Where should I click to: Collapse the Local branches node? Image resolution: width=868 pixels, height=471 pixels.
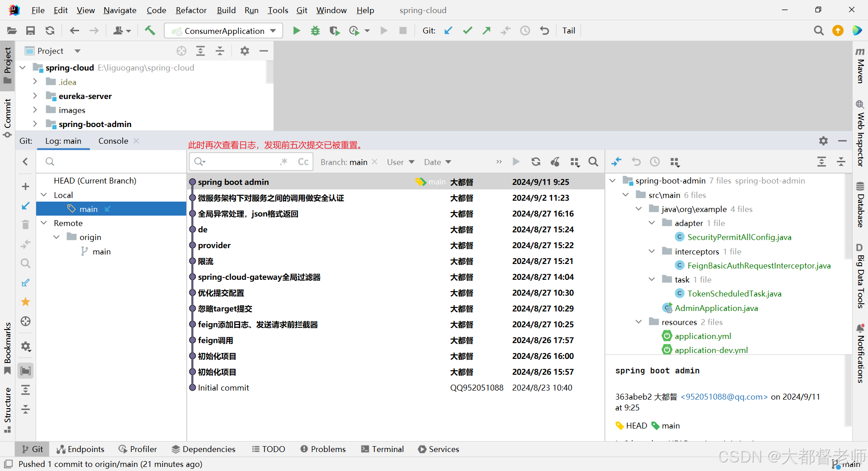44,195
